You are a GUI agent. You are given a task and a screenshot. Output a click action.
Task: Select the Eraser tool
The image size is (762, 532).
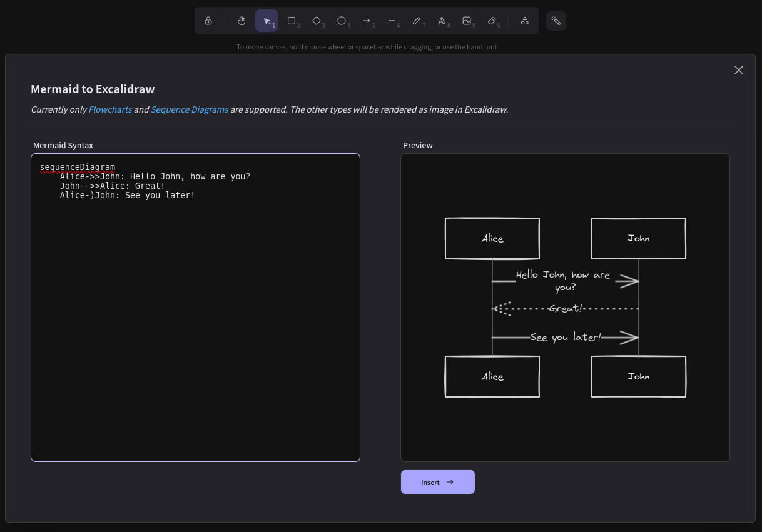point(492,21)
